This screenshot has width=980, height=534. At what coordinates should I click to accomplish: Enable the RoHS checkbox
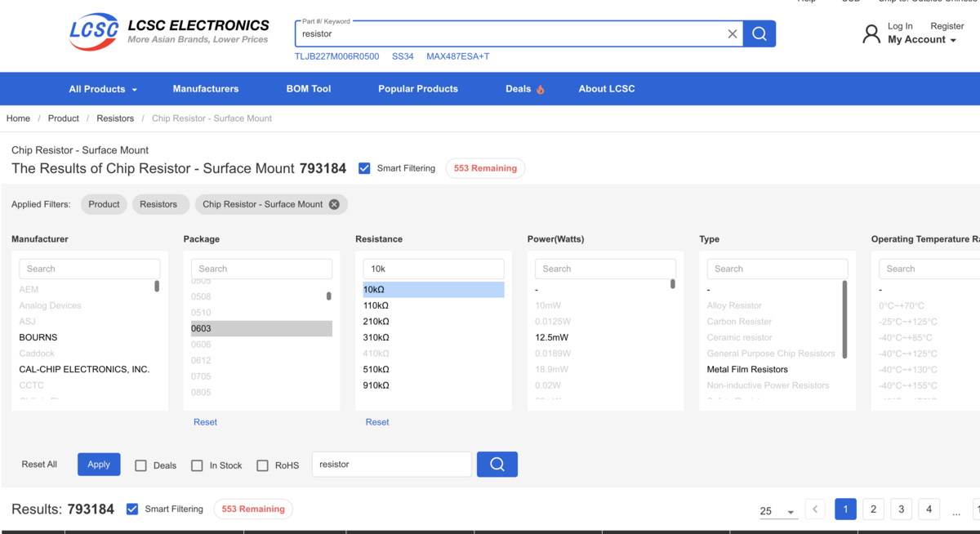coord(262,465)
